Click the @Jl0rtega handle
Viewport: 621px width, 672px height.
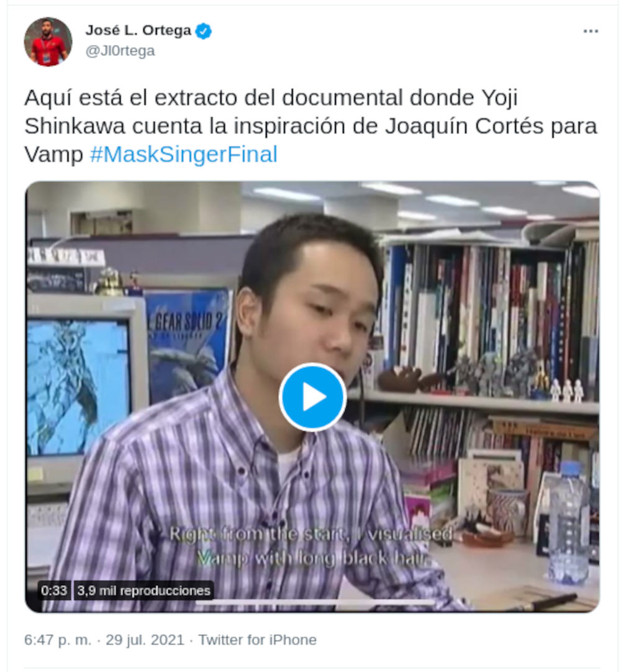click(x=120, y=51)
